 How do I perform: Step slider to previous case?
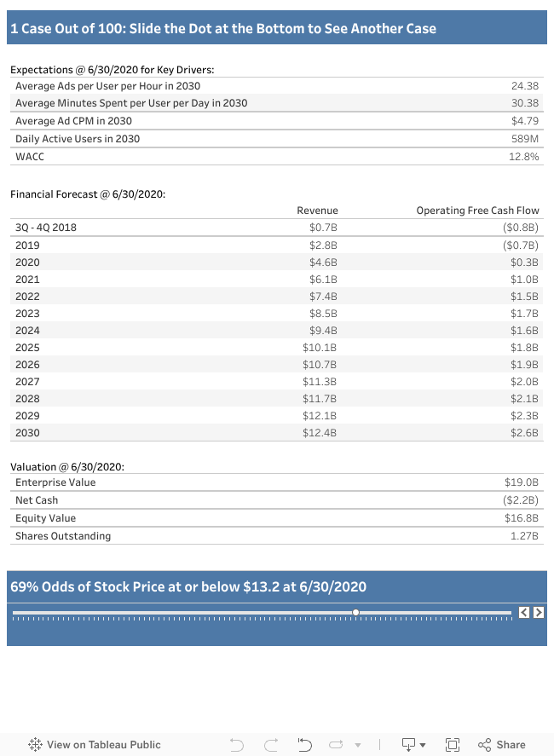tap(525, 612)
